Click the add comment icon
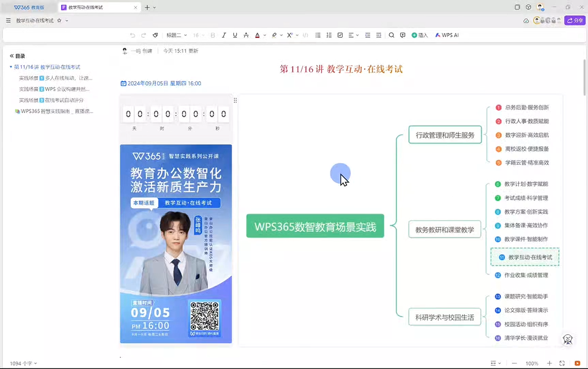Viewport: 588px width, 369px height. coord(403,35)
